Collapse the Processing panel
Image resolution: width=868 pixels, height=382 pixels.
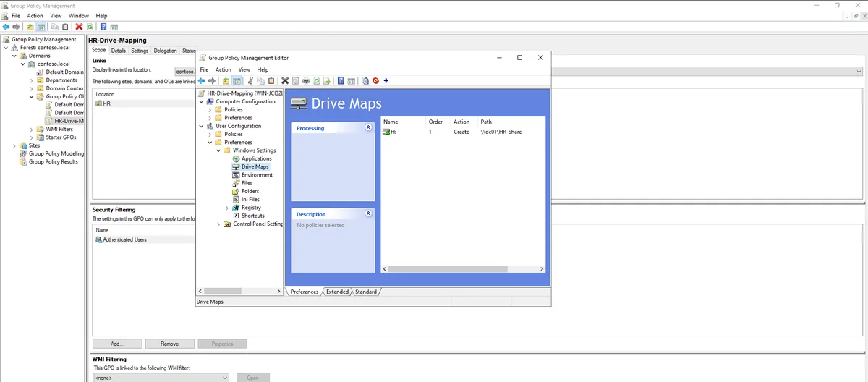[368, 127]
